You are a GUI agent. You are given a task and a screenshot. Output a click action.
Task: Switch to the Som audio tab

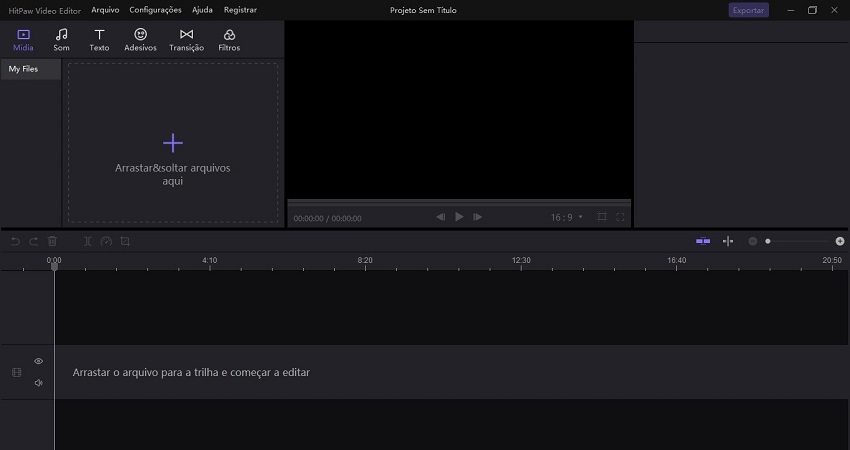(61, 40)
